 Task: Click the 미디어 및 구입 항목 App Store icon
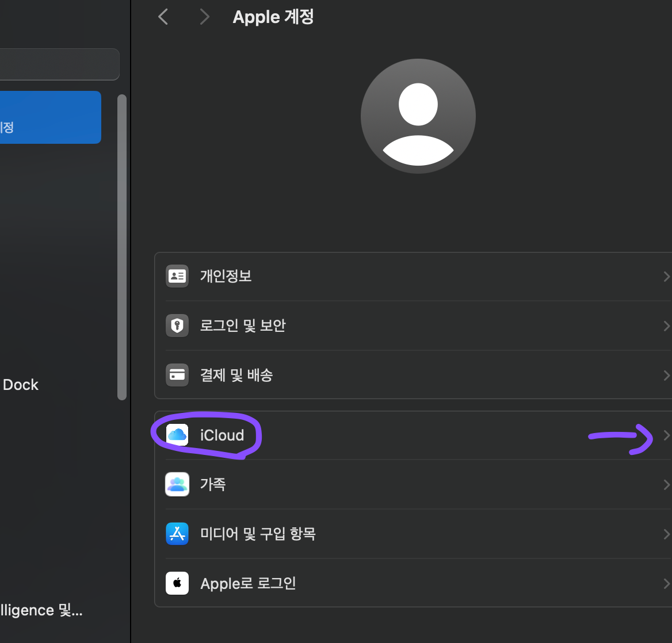(177, 534)
